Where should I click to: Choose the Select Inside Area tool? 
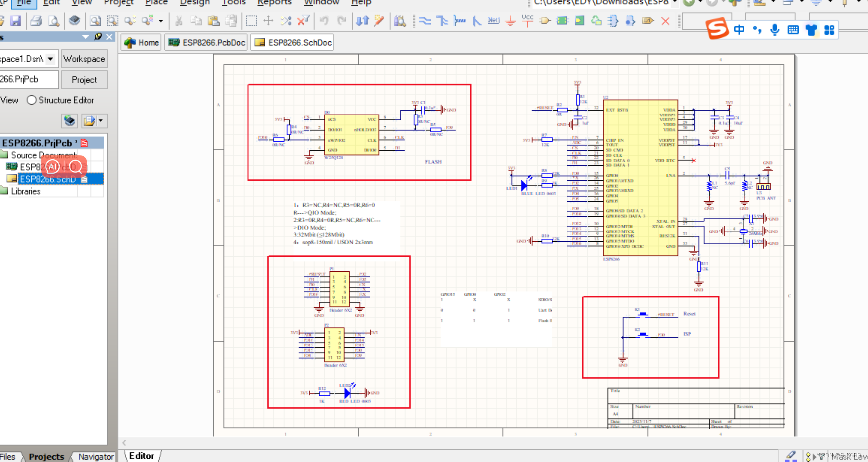tap(251, 21)
